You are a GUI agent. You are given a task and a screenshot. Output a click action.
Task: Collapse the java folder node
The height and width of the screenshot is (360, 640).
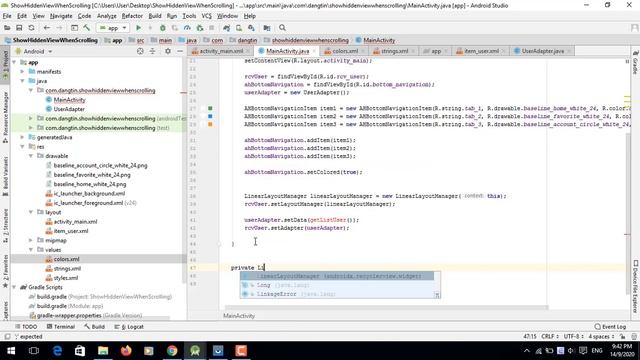pyautogui.click(x=22, y=81)
